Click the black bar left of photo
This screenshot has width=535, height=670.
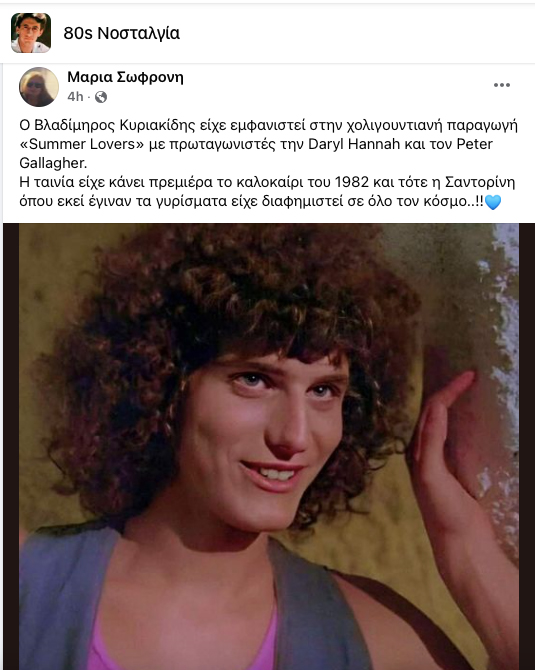tap(11, 447)
